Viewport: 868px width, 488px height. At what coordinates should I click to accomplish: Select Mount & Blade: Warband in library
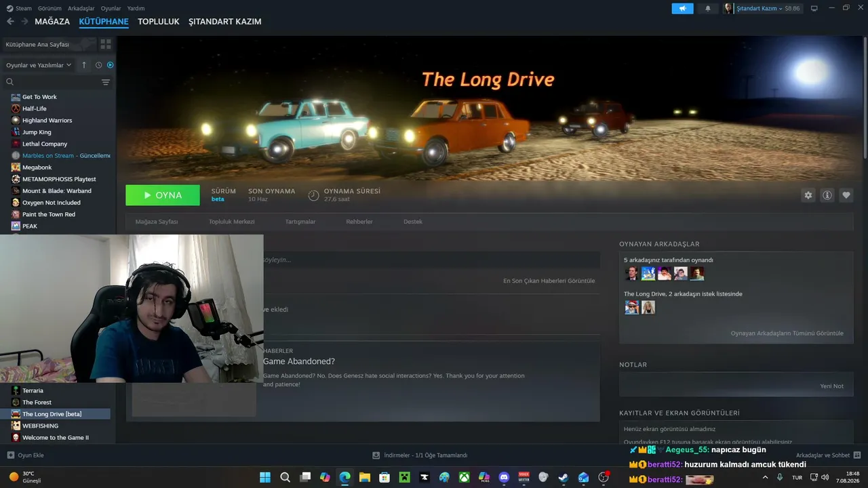pyautogui.click(x=58, y=190)
